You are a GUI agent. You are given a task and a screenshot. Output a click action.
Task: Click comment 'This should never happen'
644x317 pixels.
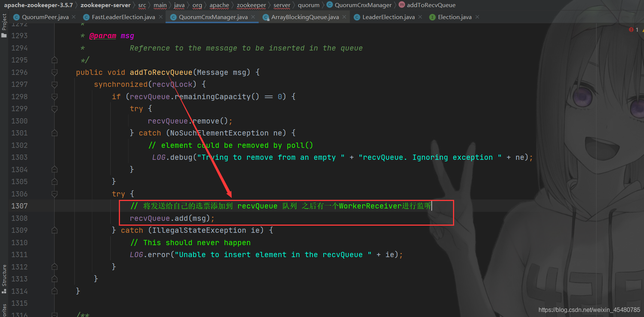click(x=191, y=243)
